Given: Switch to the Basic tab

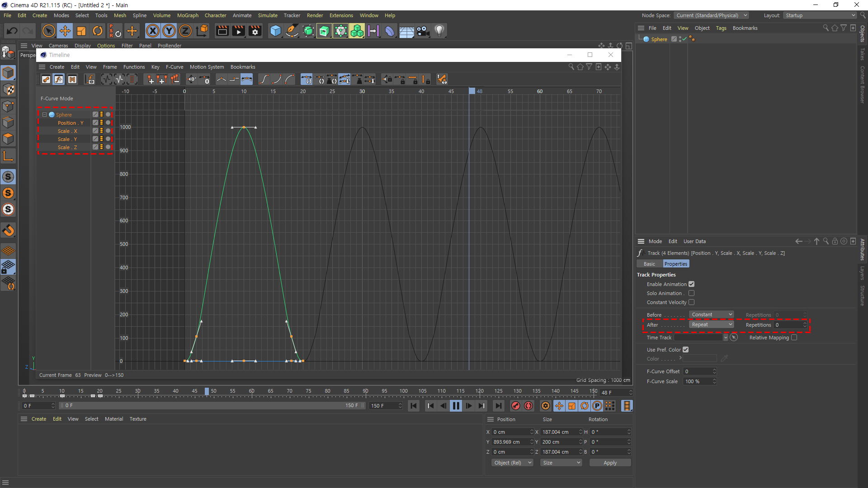Looking at the screenshot, I should pyautogui.click(x=649, y=264).
